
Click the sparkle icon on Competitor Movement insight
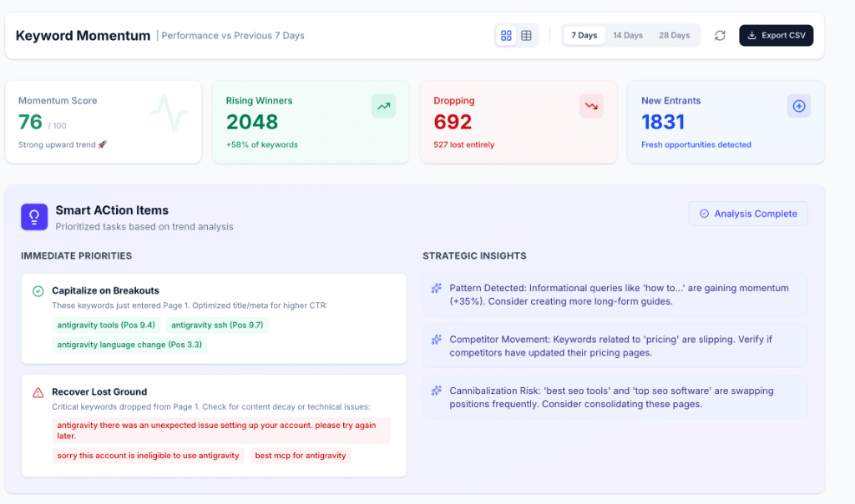(x=435, y=340)
